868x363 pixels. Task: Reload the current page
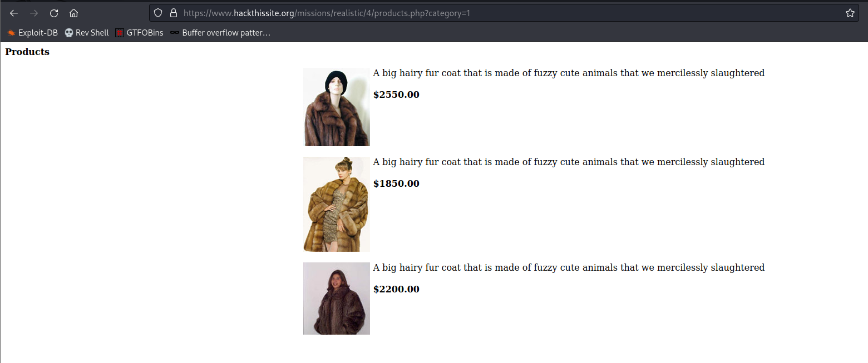coord(54,13)
